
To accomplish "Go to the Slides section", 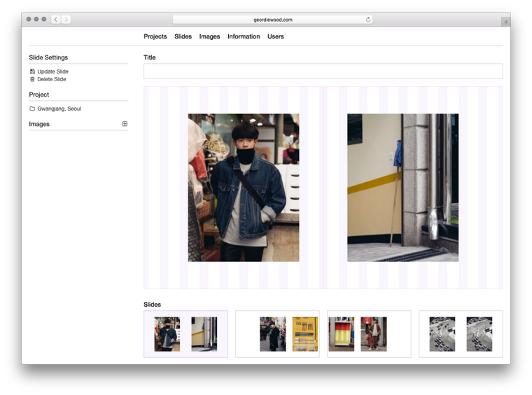I will 183,36.
